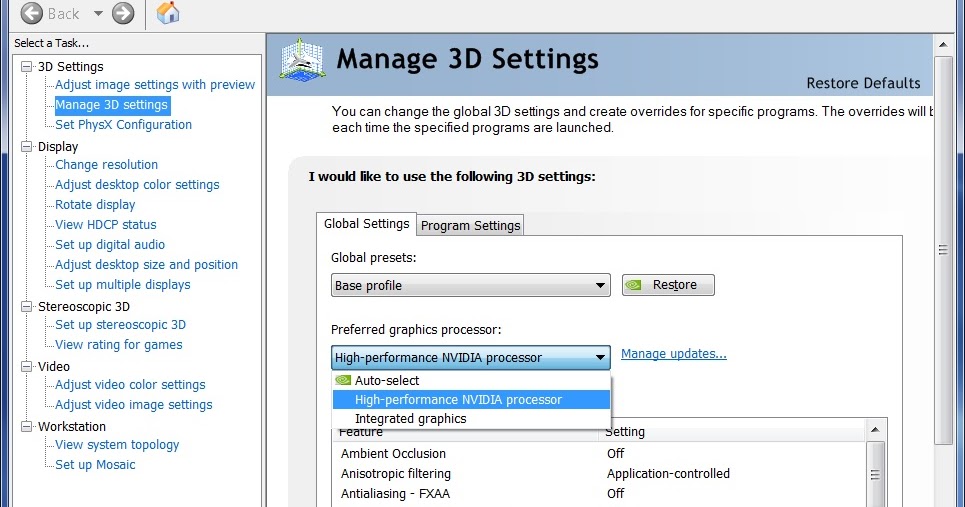Open Set PhysX Configuration
965x507 pixels.
click(123, 125)
